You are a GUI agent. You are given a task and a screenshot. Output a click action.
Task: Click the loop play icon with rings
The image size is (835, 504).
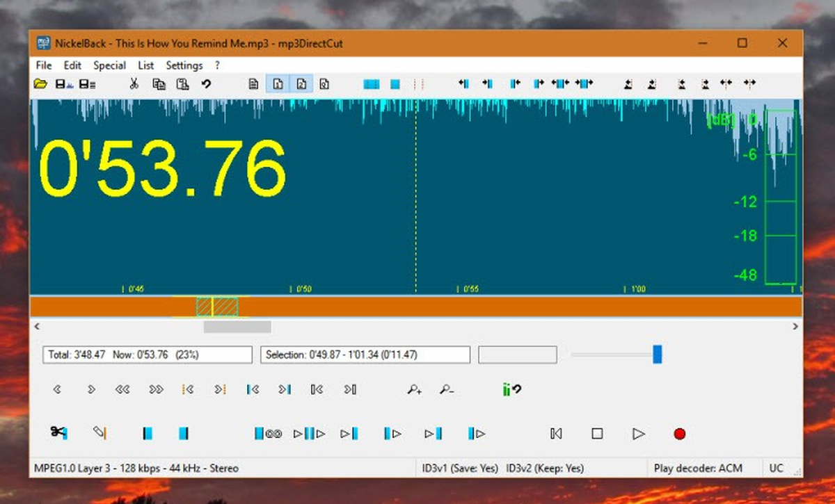point(268,433)
